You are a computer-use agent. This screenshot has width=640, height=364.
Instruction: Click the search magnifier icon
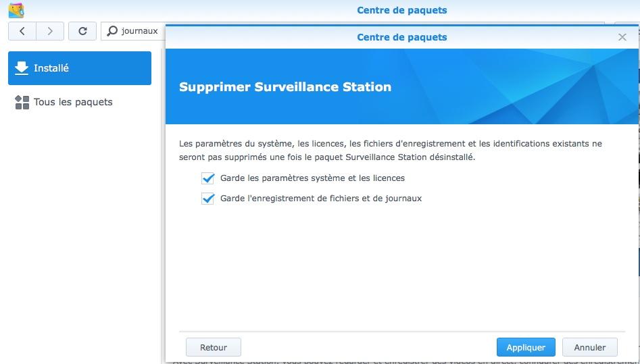pos(112,31)
